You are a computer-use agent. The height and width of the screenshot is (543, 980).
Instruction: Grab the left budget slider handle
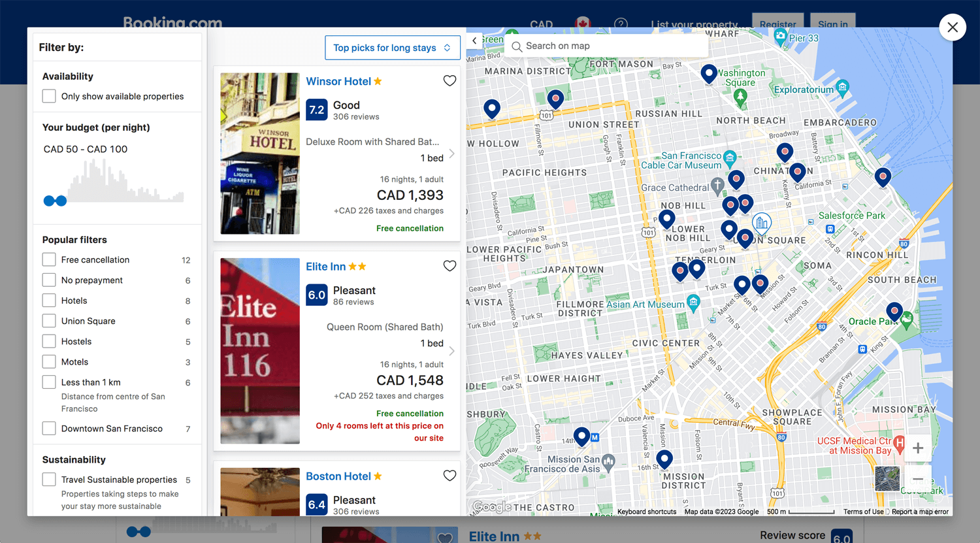[49, 201]
